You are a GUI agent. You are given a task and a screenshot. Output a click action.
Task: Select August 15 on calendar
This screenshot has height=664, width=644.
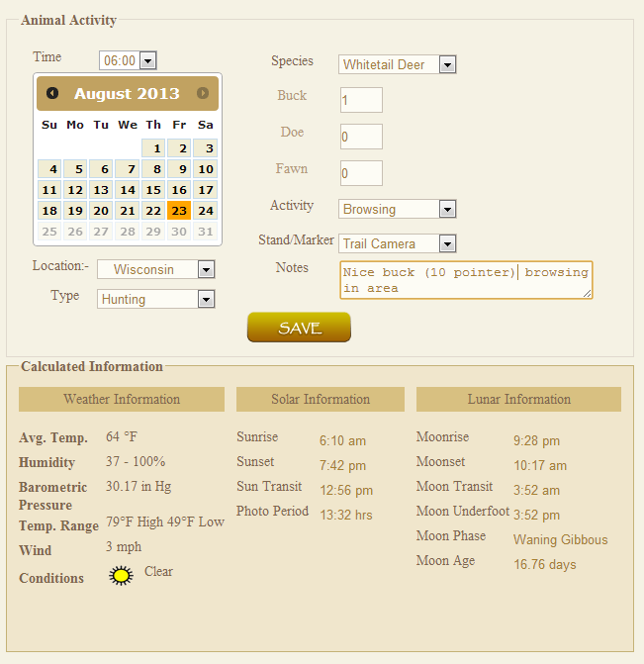click(x=153, y=190)
